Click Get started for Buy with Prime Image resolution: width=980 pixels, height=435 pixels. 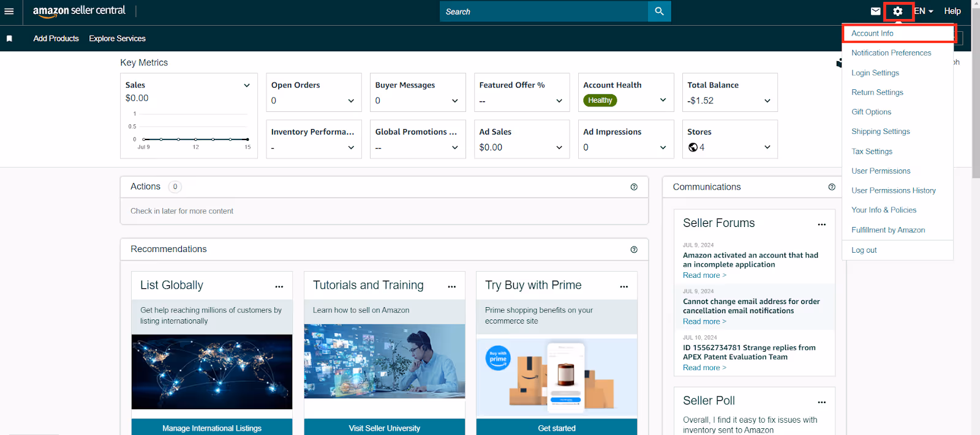click(x=557, y=428)
